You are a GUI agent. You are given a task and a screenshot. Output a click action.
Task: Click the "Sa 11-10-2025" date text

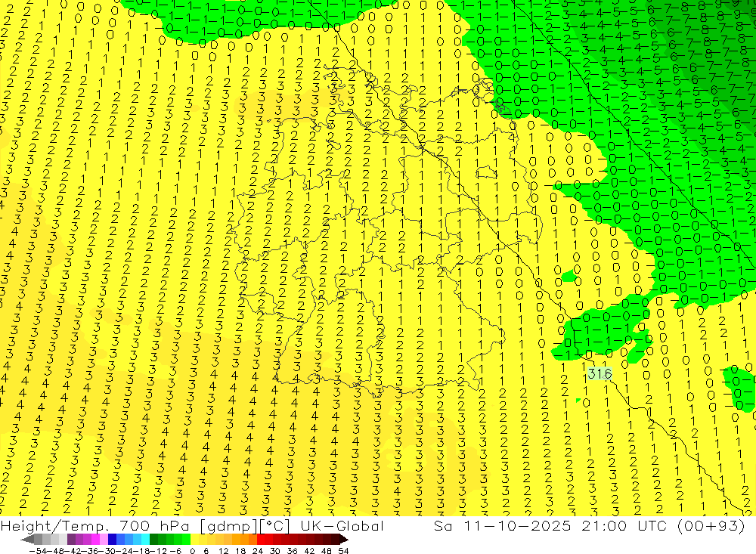pos(502,525)
